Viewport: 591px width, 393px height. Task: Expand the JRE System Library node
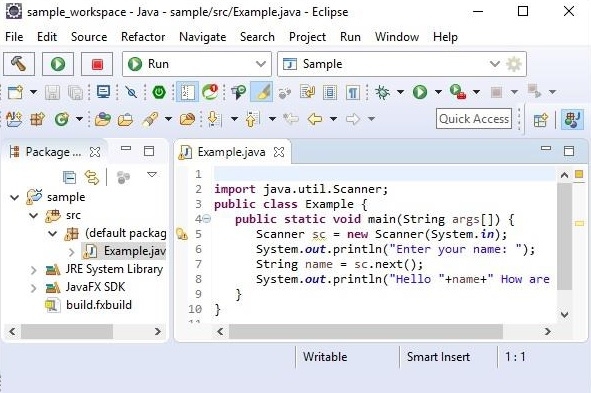pyautogui.click(x=34, y=270)
